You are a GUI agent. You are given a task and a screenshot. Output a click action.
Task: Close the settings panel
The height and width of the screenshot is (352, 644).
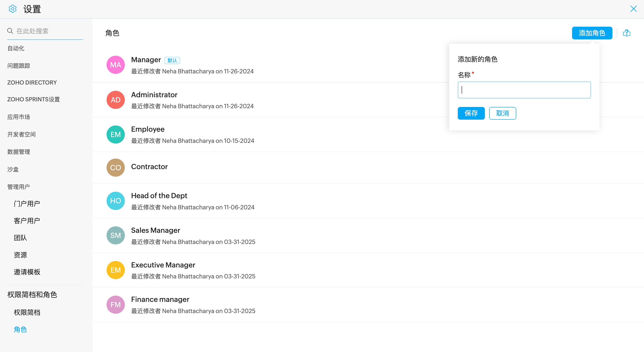click(633, 9)
